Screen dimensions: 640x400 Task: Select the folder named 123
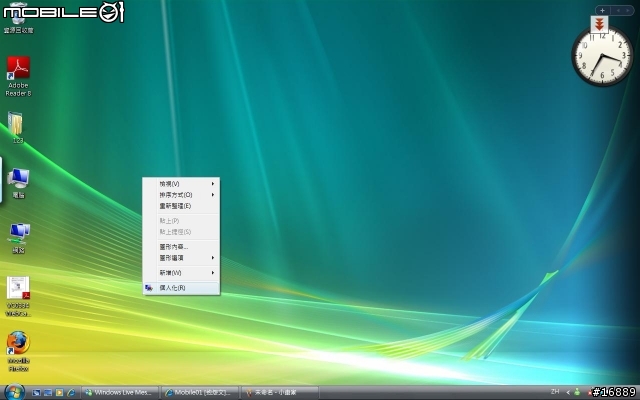pyautogui.click(x=18, y=127)
